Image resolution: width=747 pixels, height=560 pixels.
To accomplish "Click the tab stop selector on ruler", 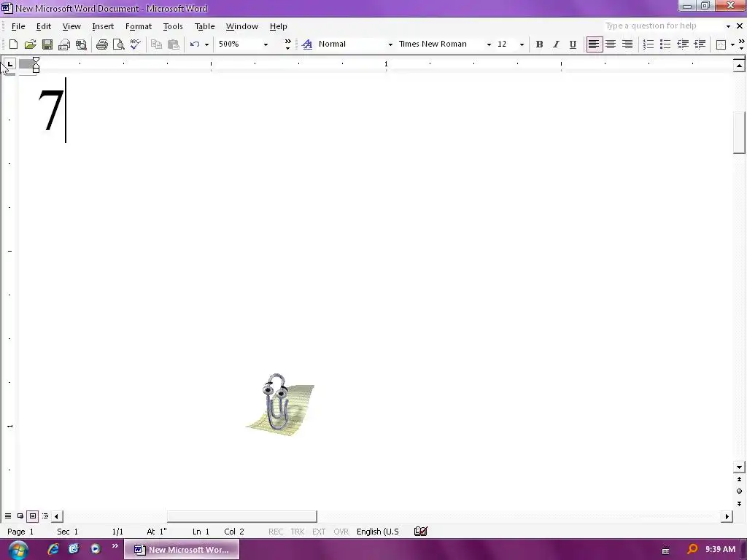I will click(10, 64).
